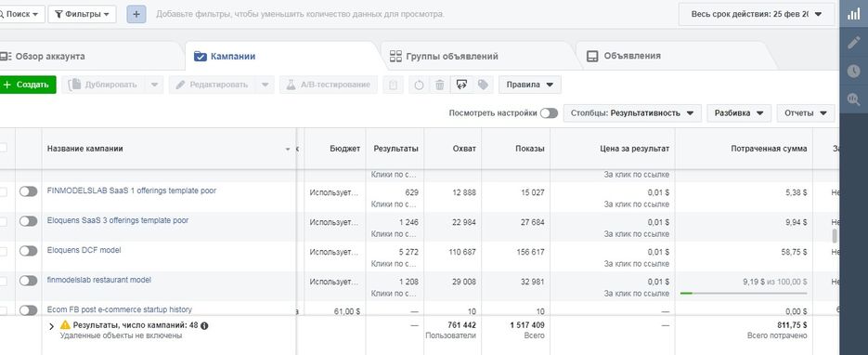Click the green Создать button

tap(27, 85)
